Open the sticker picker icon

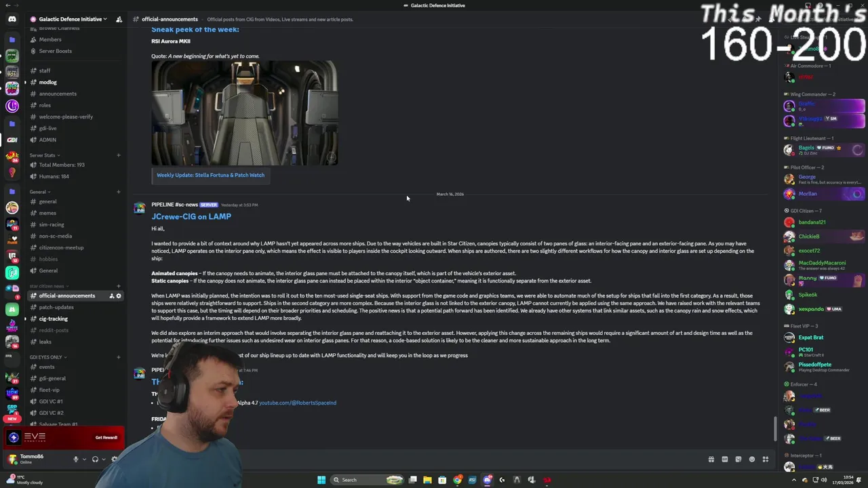point(738,460)
